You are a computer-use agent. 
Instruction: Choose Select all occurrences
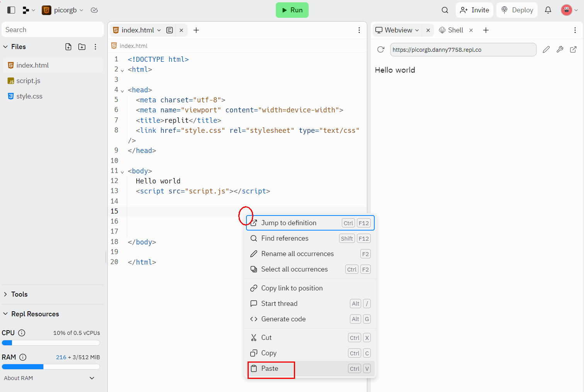(x=311, y=269)
